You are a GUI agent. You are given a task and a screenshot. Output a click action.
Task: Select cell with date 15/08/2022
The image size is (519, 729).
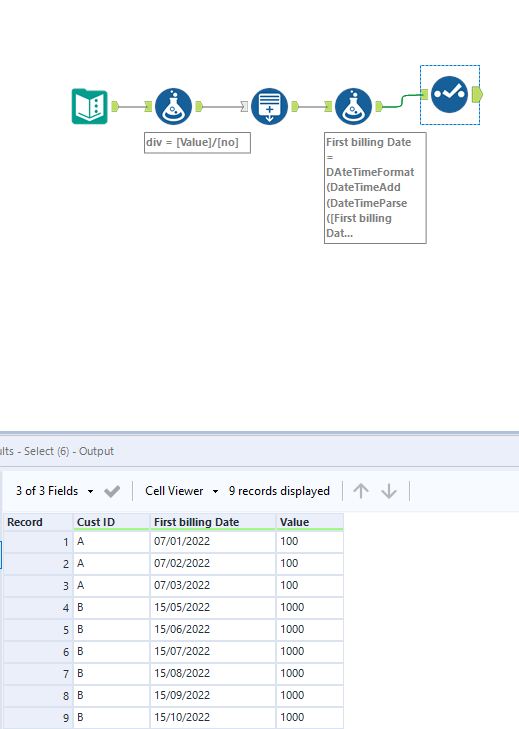point(213,673)
